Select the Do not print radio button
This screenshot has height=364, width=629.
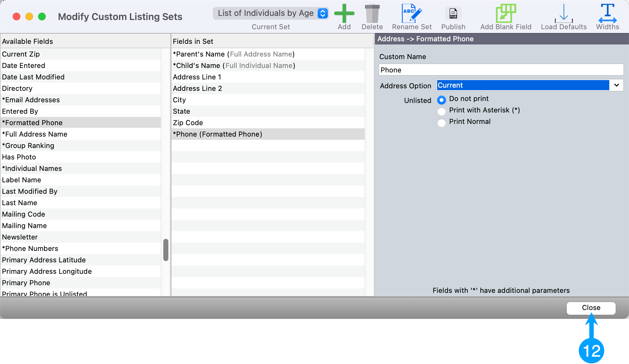tap(441, 100)
